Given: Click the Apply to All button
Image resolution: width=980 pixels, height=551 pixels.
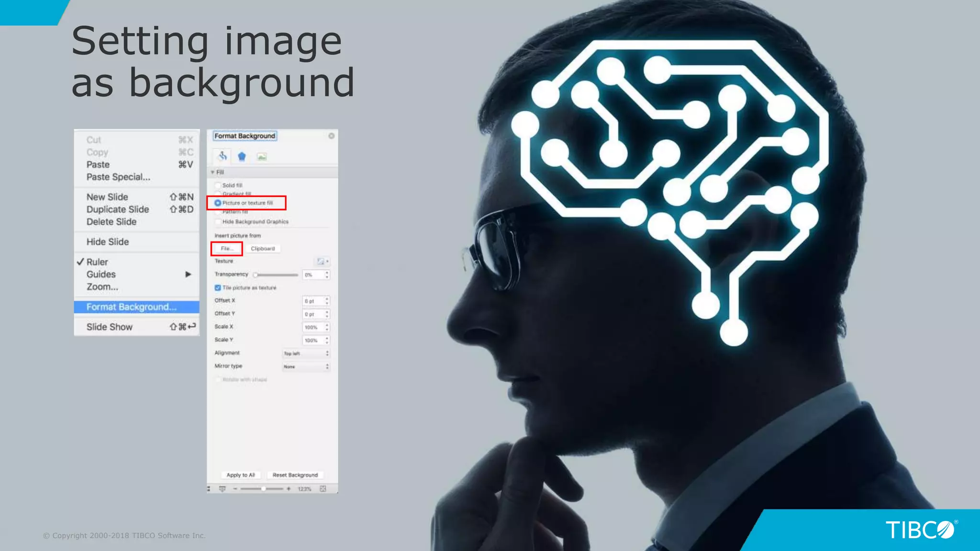Looking at the screenshot, I should 241,475.
